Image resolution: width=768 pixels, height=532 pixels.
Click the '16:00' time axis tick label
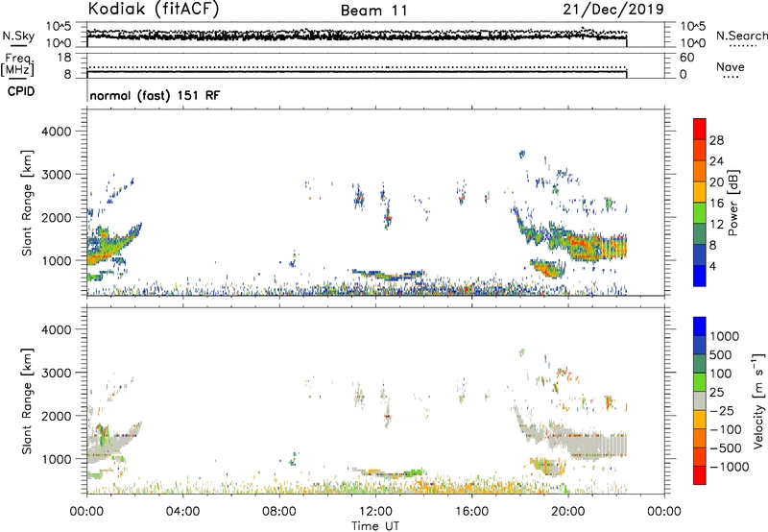pos(471,512)
